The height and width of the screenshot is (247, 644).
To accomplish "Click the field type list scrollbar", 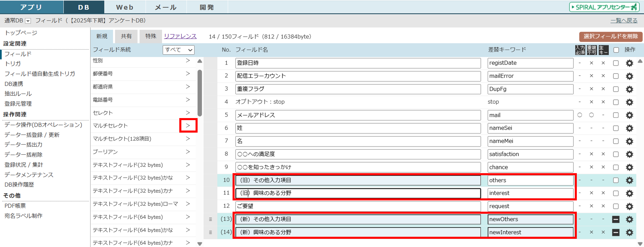I will point(199,93).
